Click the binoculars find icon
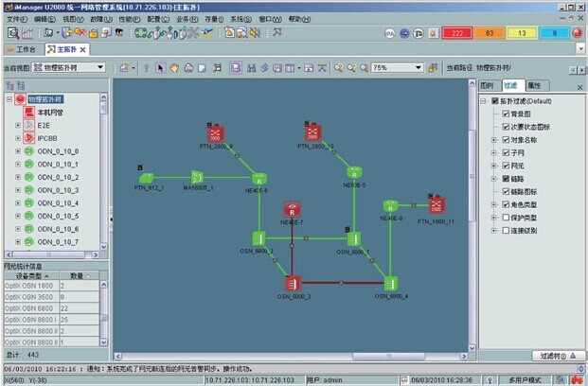The height and width of the screenshot is (386, 588). tap(252, 68)
